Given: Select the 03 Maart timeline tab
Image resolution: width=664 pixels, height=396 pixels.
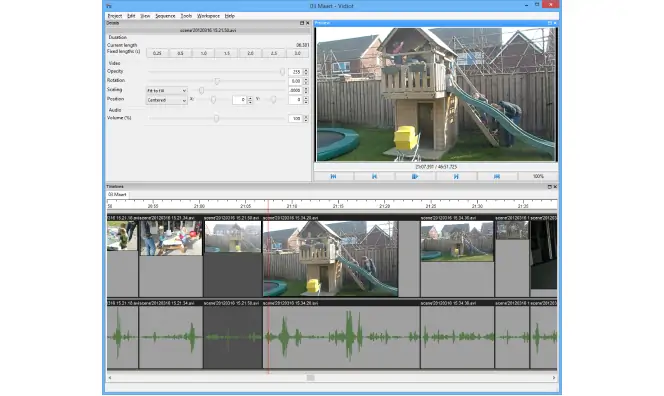Looking at the screenshot, I should click(x=117, y=194).
